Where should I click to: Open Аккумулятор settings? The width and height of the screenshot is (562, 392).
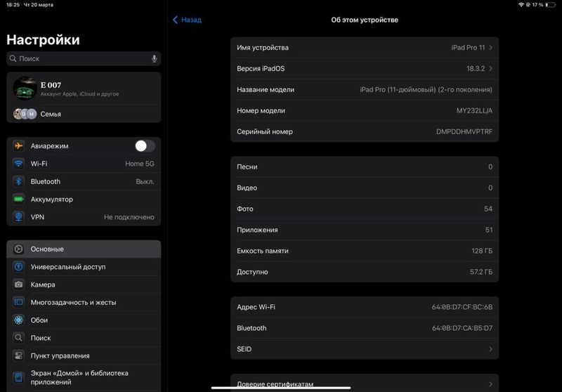coord(84,200)
